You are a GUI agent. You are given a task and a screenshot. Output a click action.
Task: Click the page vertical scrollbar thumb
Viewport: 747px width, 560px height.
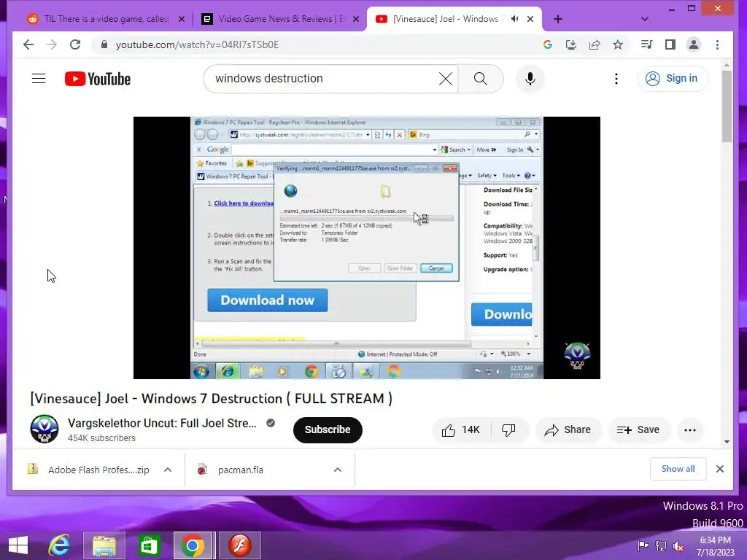(x=727, y=106)
